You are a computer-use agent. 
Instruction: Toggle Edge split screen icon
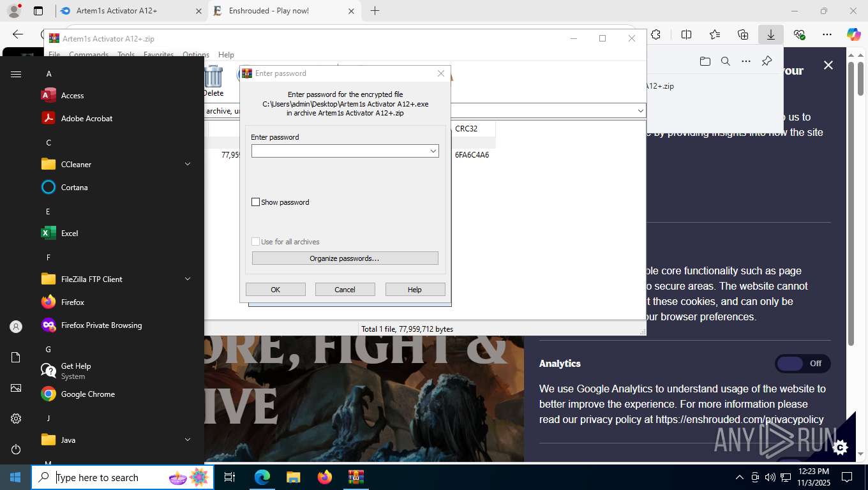pos(687,35)
